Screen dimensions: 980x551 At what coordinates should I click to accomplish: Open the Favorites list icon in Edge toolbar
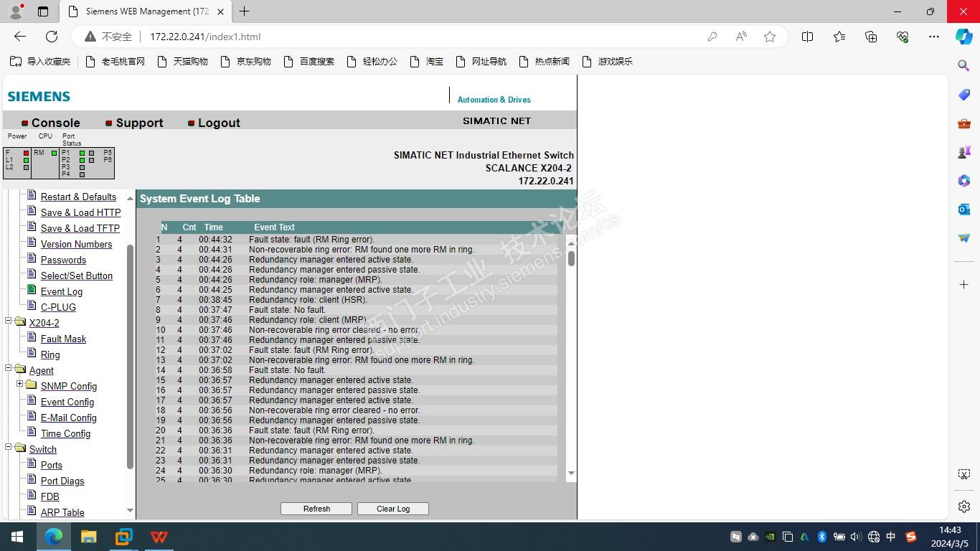[839, 37]
